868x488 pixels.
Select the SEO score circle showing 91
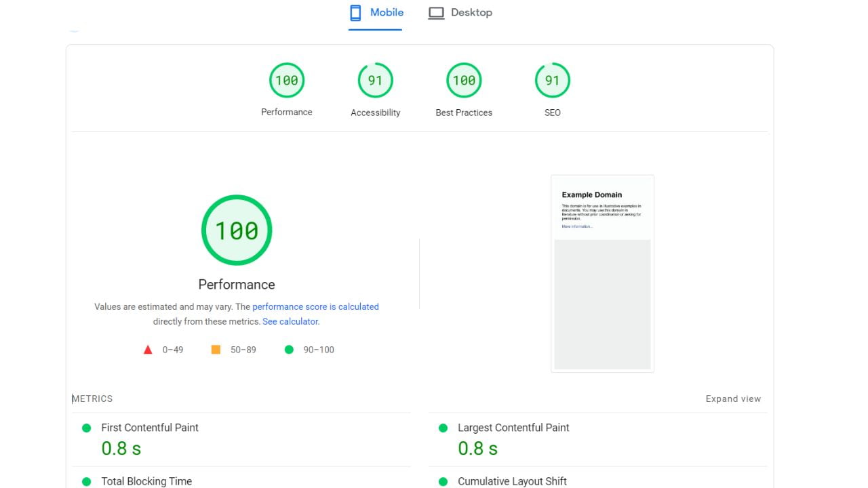point(552,79)
